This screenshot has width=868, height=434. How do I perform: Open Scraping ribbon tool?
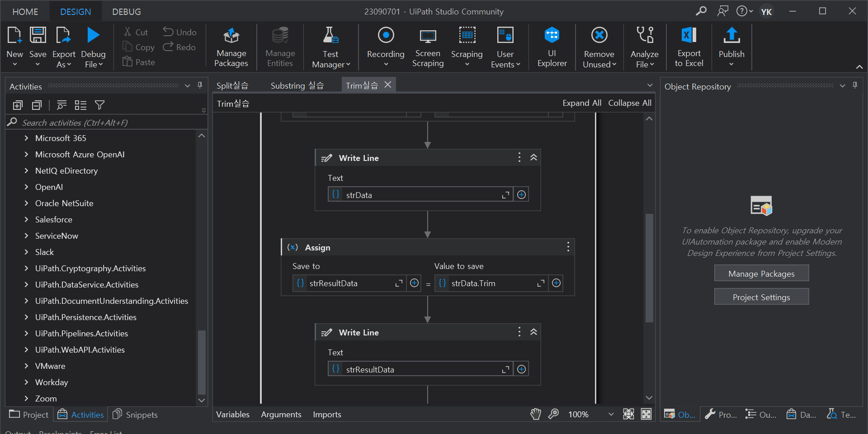click(467, 47)
